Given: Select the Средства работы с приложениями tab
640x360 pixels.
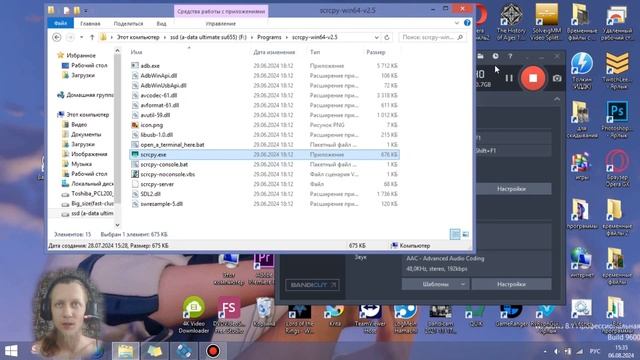Looking at the screenshot, I should [221, 11].
